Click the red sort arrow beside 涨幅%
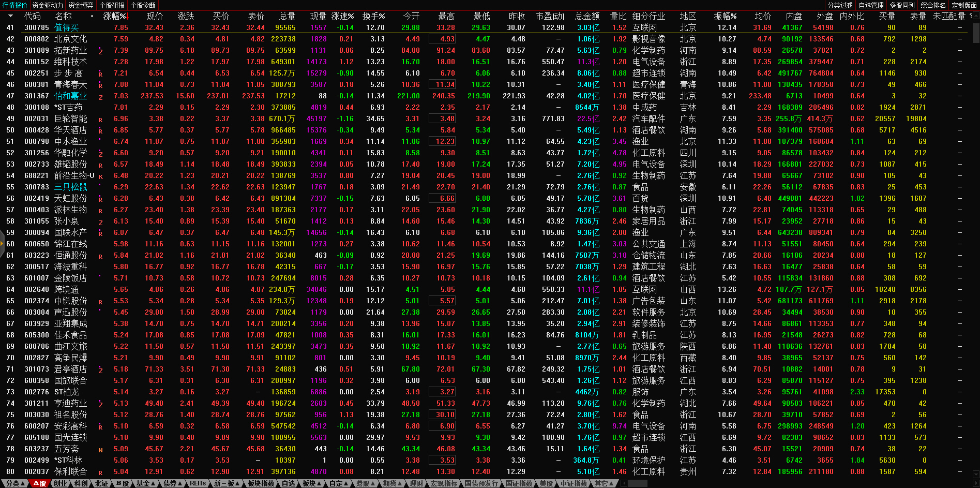 coord(128,17)
